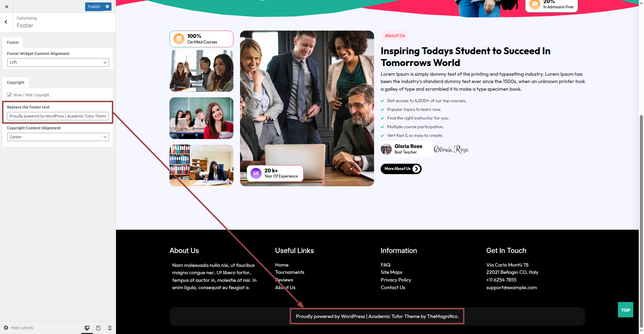Screen dimensions: 644x334
Task: Close the Customizer with the X icon
Action: pos(7,7)
